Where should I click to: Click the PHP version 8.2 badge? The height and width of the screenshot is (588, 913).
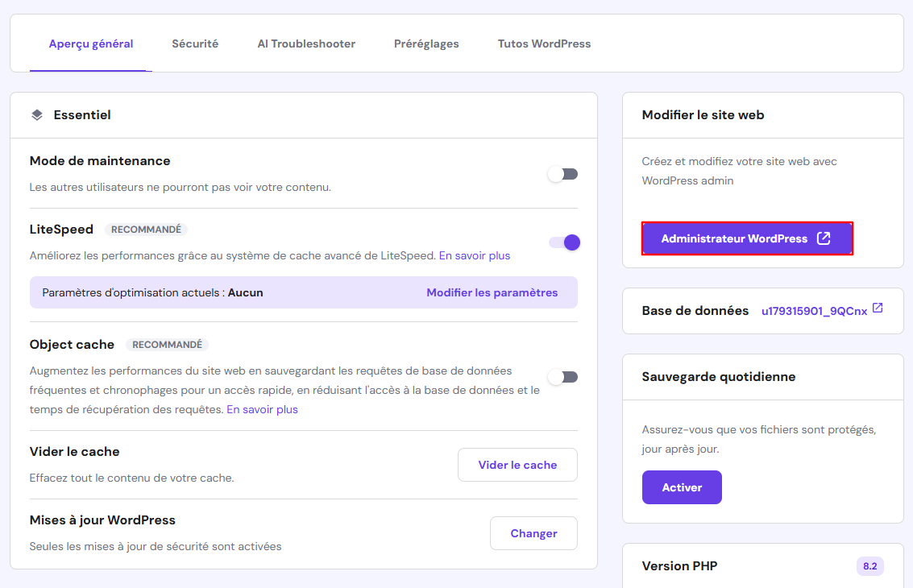pyautogui.click(x=869, y=566)
